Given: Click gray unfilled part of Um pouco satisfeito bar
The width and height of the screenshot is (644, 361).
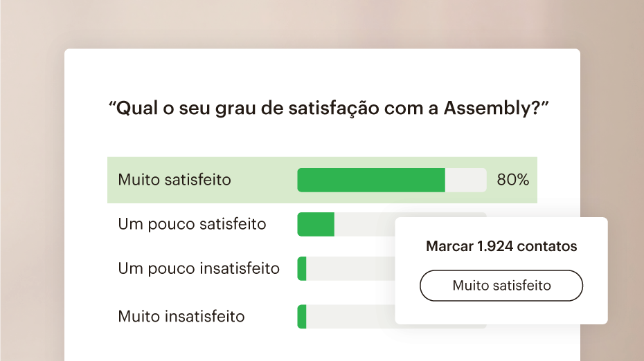Looking at the screenshot, I should tap(364, 224).
